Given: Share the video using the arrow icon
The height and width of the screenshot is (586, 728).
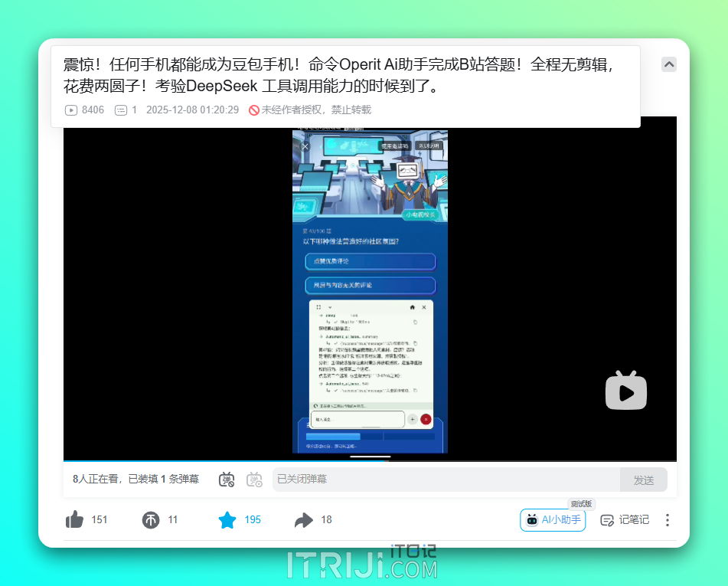Looking at the screenshot, I should tap(303, 519).
